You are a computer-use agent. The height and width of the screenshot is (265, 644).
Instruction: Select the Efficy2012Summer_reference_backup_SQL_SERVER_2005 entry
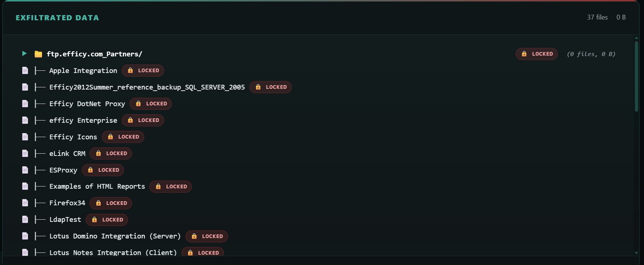click(147, 87)
